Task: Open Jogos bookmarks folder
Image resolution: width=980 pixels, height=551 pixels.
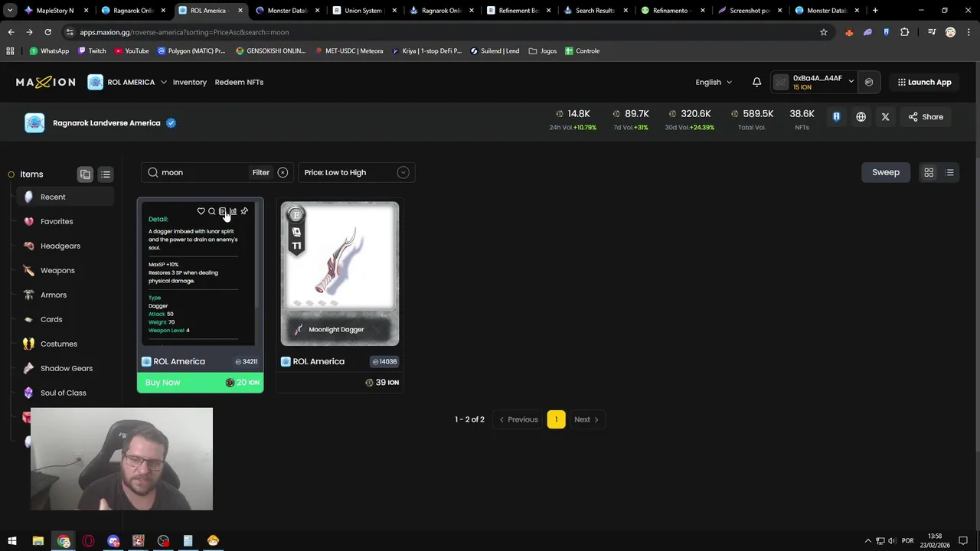Action: click(543, 51)
